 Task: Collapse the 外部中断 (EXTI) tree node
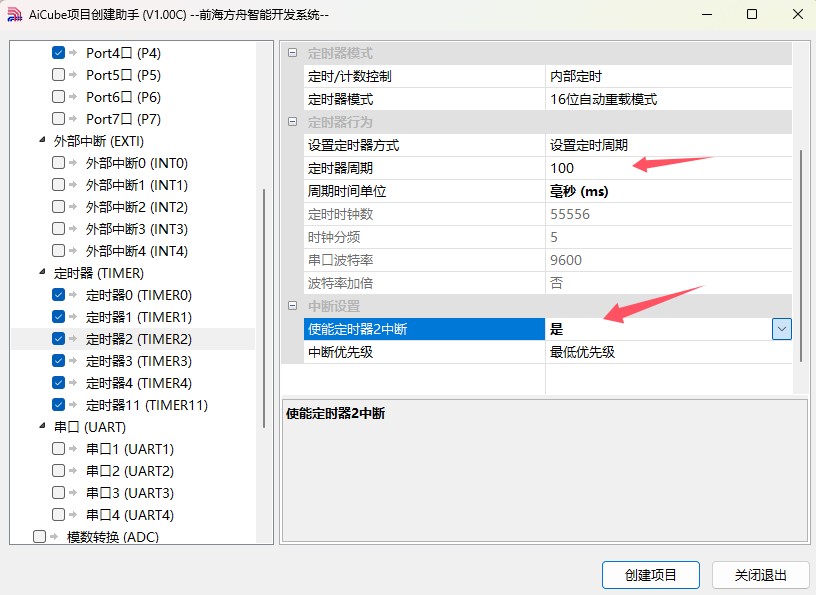pos(42,140)
